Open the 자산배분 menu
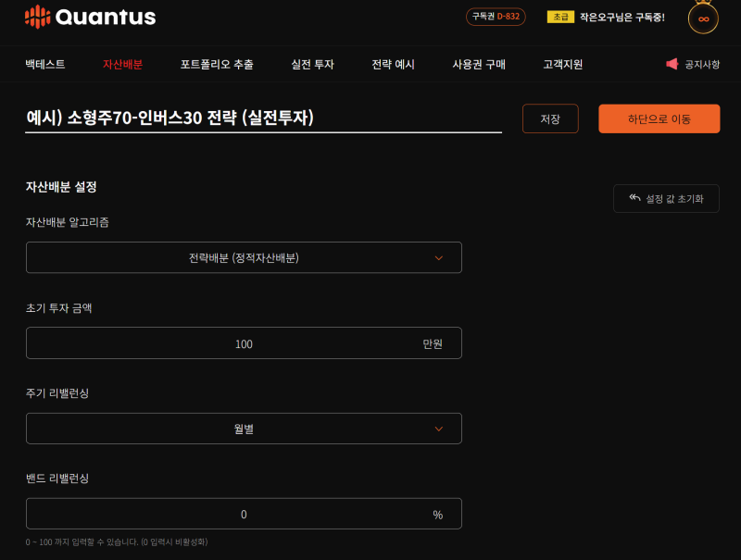 pyautogui.click(x=122, y=64)
